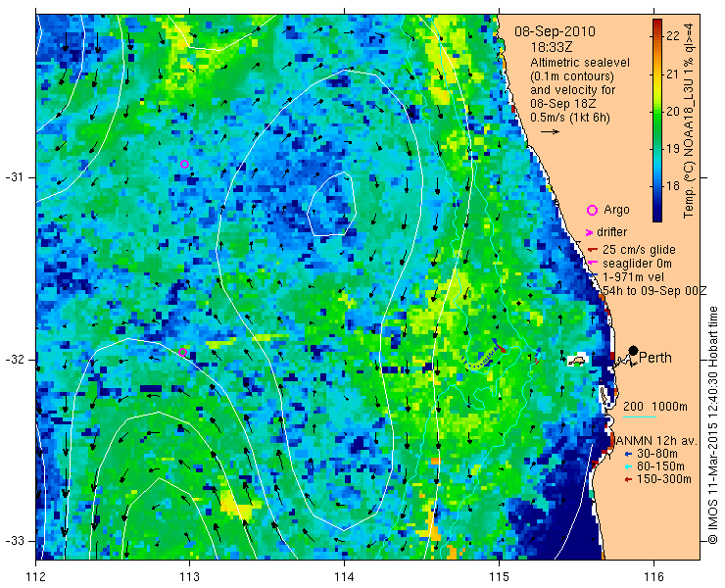Click the -33 latitude axis label
725x588 pixels.
coord(14,540)
